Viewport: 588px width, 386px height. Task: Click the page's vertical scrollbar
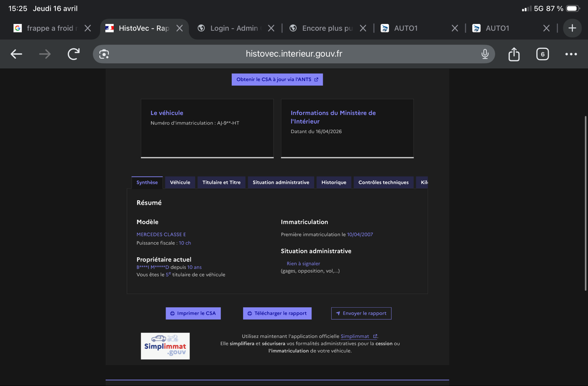tap(586, 203)
